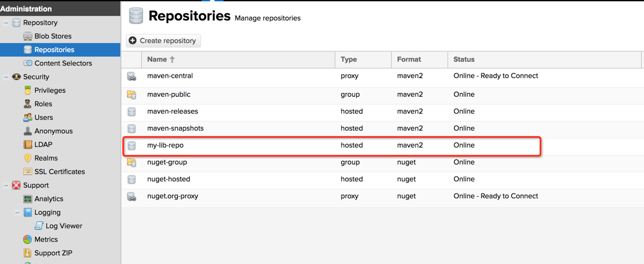Viewport: 644px width, 264px height.
Task: Click the Analytics monitor icon
Action: pyautogui.click(x=28, y=199)
